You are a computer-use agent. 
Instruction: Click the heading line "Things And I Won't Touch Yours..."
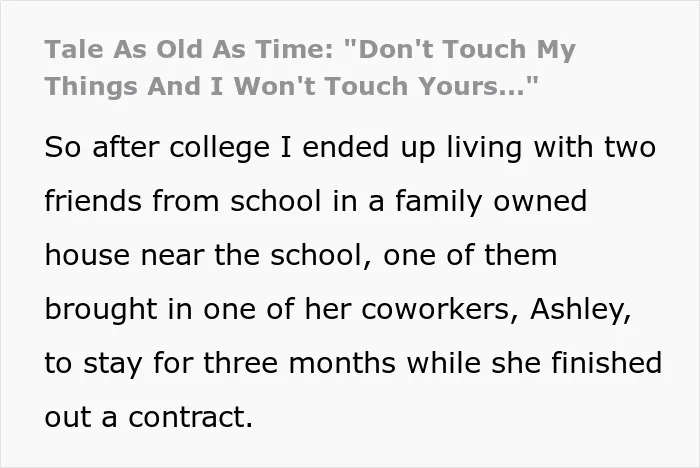pos(292,86)
